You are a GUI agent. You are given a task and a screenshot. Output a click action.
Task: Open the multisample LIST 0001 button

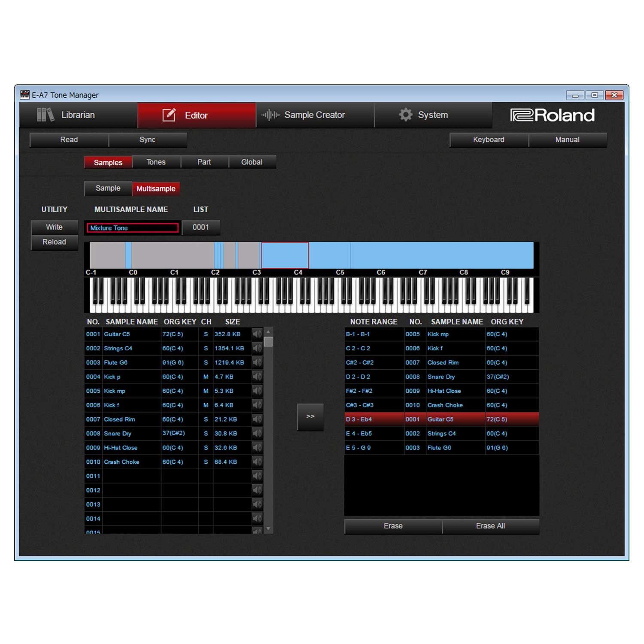201,228
